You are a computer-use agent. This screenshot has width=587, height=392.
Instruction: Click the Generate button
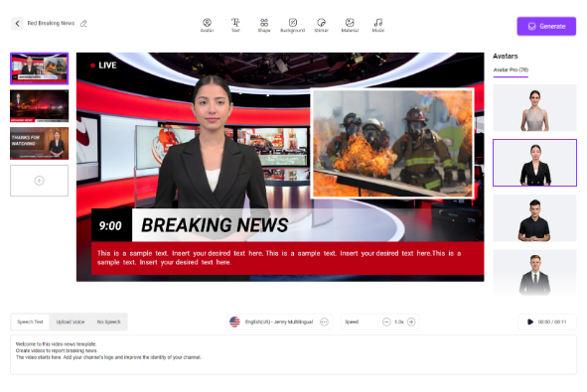pos(546,26)
